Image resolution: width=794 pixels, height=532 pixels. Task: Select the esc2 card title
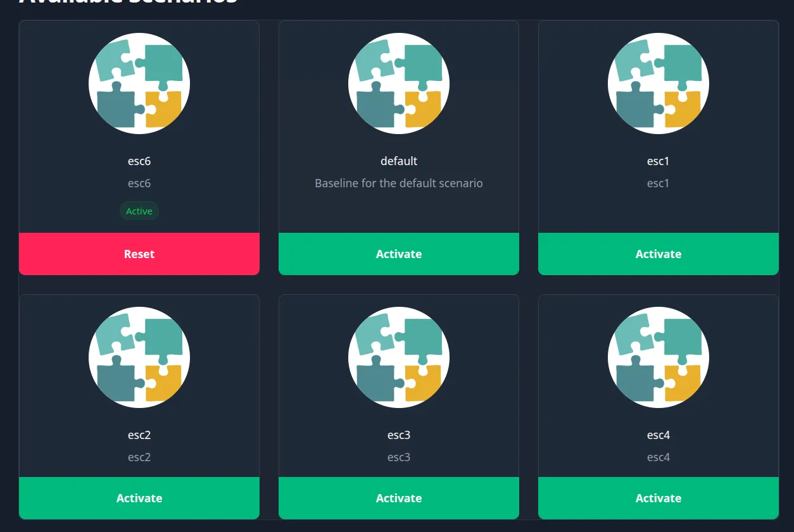pos(139,435)
